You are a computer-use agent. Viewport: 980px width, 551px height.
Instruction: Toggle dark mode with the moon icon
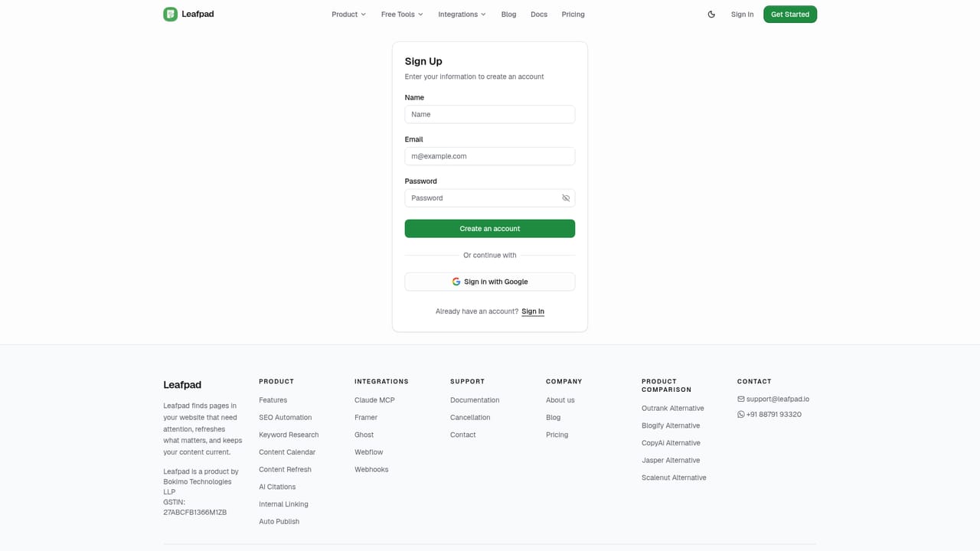click(x=711, y=15)
